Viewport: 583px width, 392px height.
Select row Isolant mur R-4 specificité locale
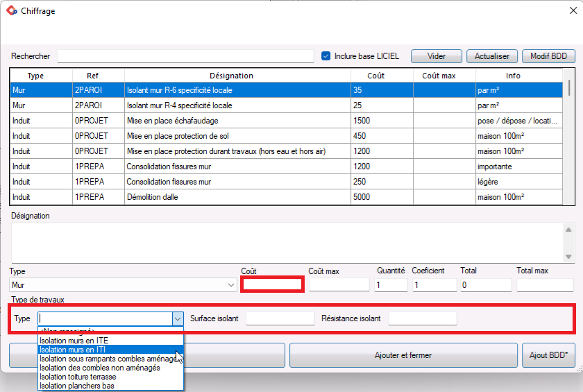click(x=286, y=105)
